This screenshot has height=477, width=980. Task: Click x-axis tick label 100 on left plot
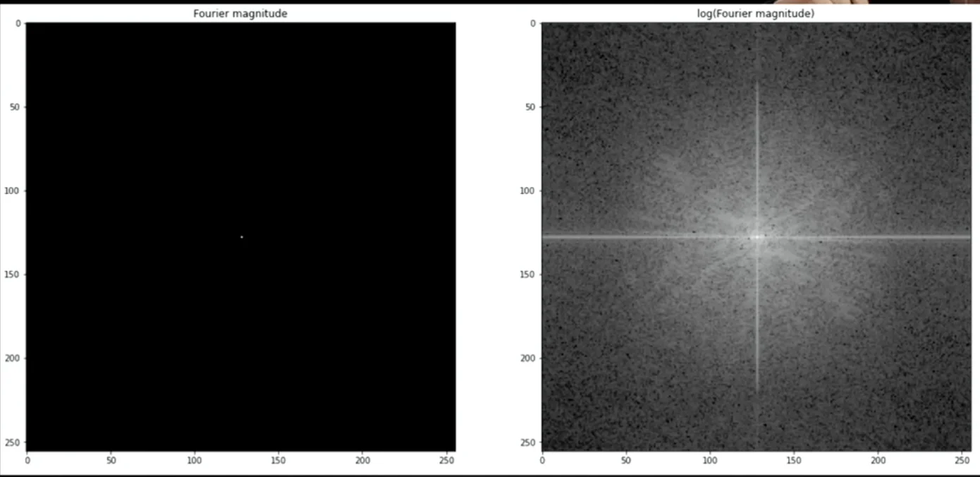click(x=195, y=459)
